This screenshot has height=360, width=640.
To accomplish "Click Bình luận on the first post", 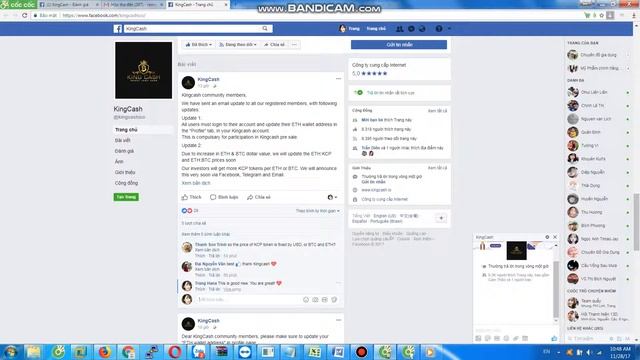I will [x=224, y=197].
